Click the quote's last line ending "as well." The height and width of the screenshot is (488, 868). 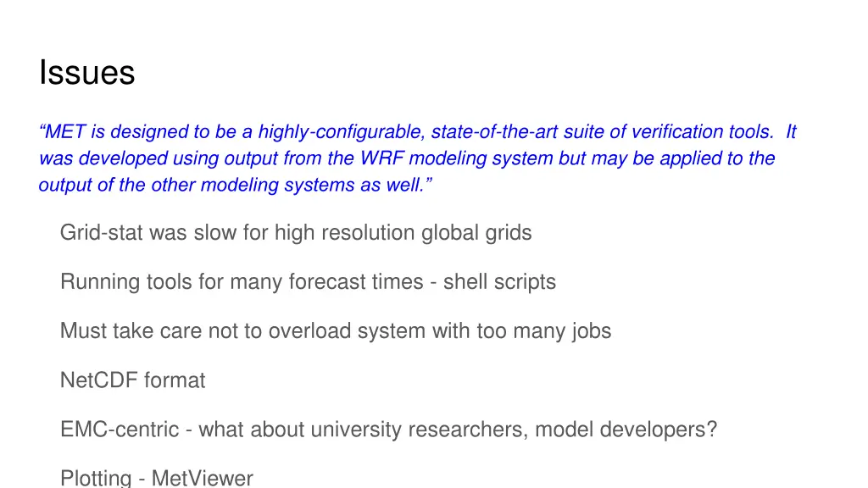click(x=236, y=185)
